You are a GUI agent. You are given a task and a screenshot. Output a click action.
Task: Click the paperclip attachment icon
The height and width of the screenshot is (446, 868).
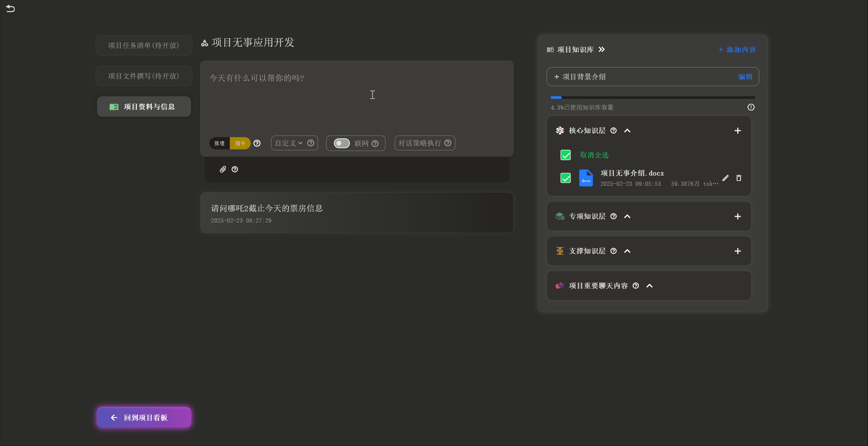[x=223, y=169]
